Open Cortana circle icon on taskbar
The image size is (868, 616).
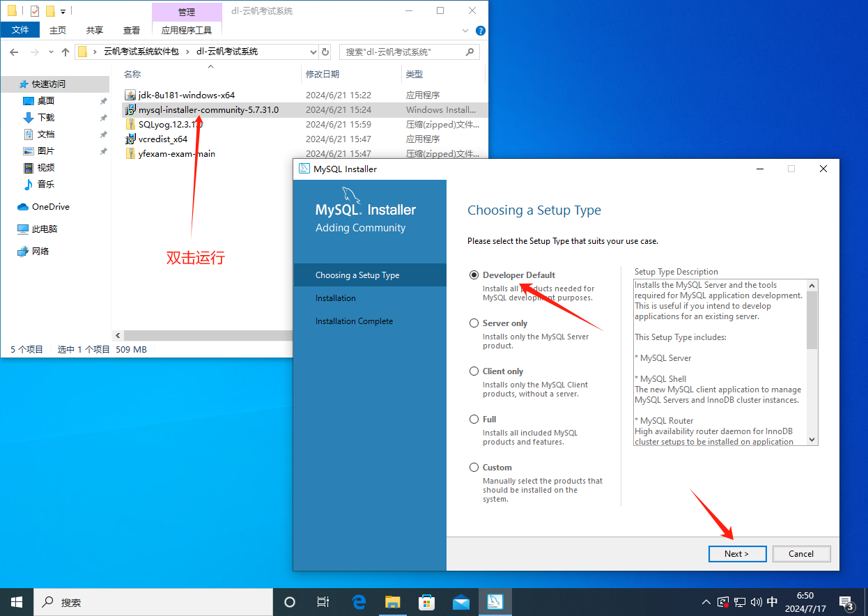[x=290, y=602]
